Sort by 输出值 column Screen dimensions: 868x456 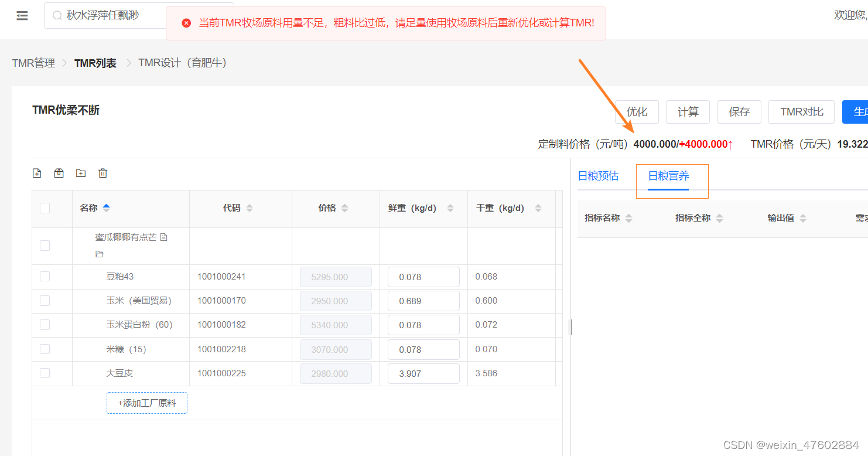pos(802,218)
